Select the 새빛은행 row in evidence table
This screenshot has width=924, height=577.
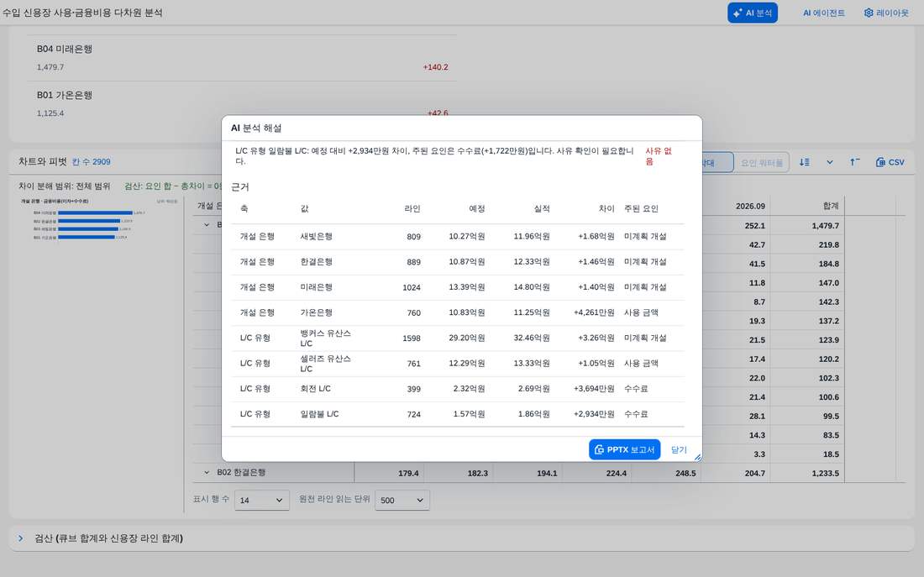point(457,236)
